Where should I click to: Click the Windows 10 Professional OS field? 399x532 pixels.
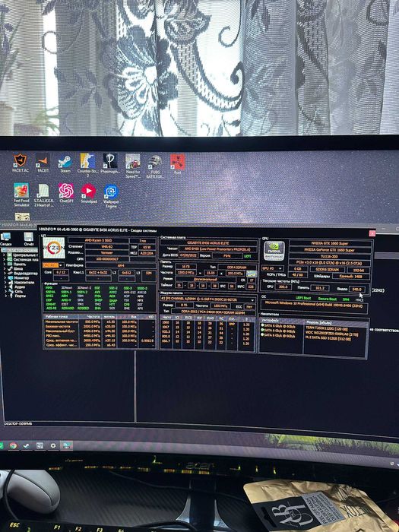(314, 308)
